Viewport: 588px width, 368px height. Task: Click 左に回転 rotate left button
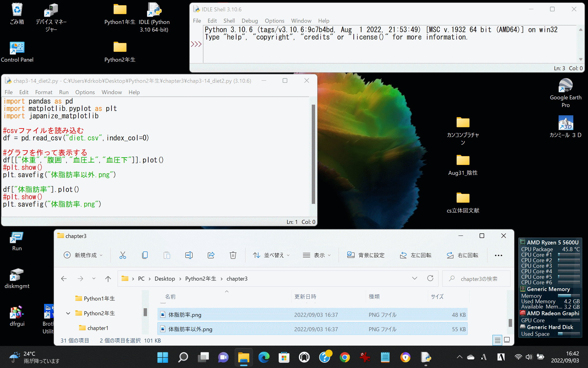click(x=416, y=255)
